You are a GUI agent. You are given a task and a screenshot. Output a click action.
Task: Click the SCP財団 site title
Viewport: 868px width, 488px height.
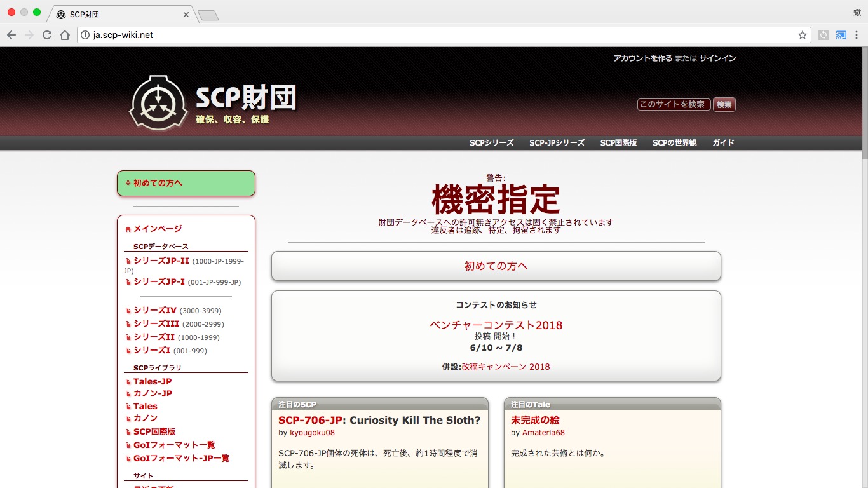point(246,97)
